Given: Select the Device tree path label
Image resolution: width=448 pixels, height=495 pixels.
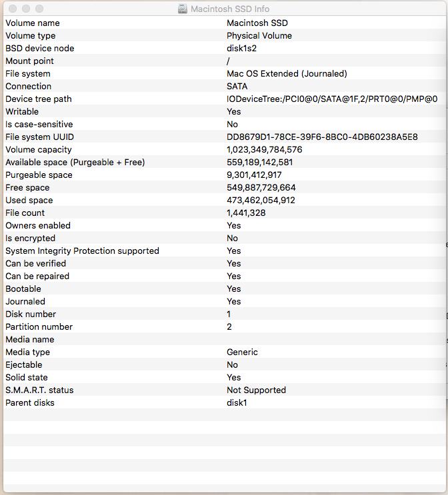Looking at the screenshot, I should click(x=39, y=99).
